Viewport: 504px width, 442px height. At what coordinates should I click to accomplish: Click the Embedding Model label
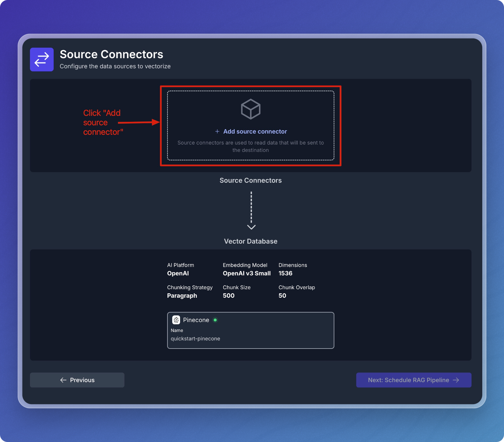[x=245, y=265]
